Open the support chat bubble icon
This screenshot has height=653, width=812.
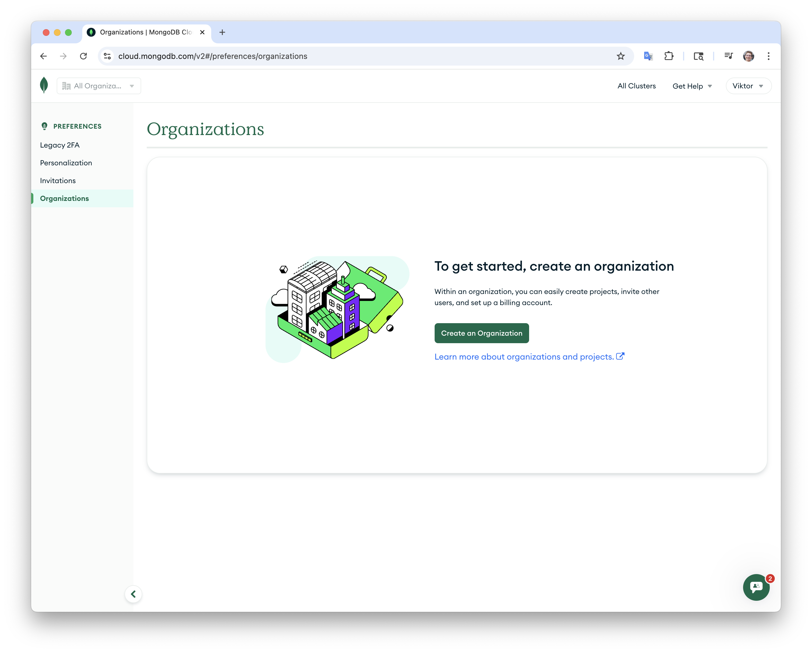[756, 587]
